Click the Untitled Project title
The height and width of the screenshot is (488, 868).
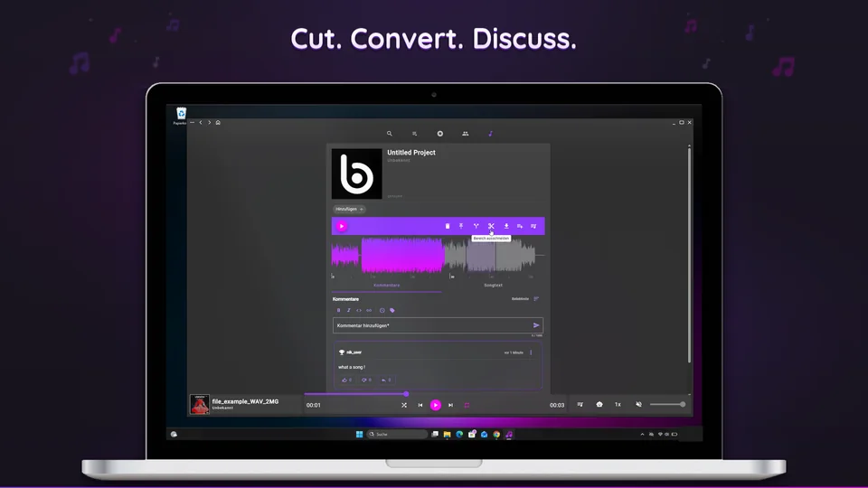pyautogui.click(x=411, y=152)
